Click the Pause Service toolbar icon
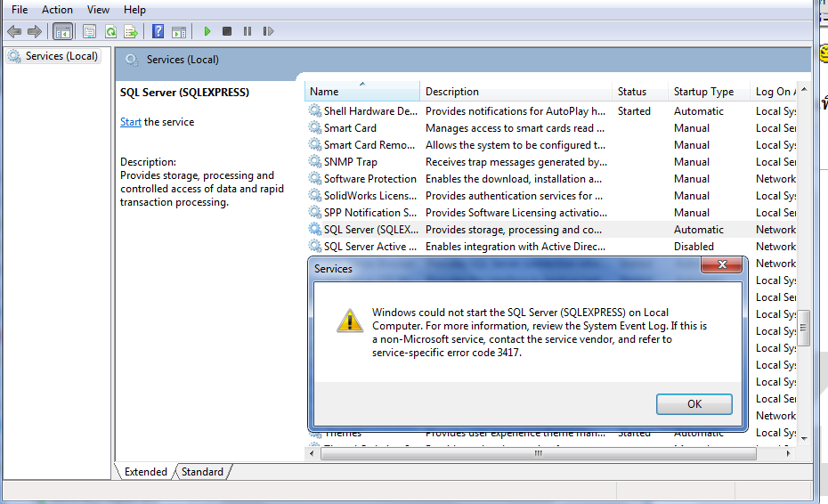The width and height of the screenshot is (828, 504). (248, 31)
